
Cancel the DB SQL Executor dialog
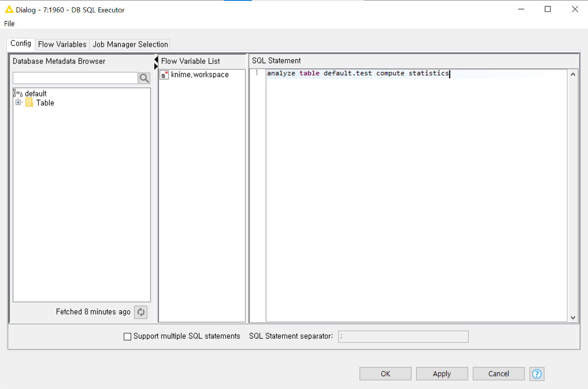click(x=499, y=373)
